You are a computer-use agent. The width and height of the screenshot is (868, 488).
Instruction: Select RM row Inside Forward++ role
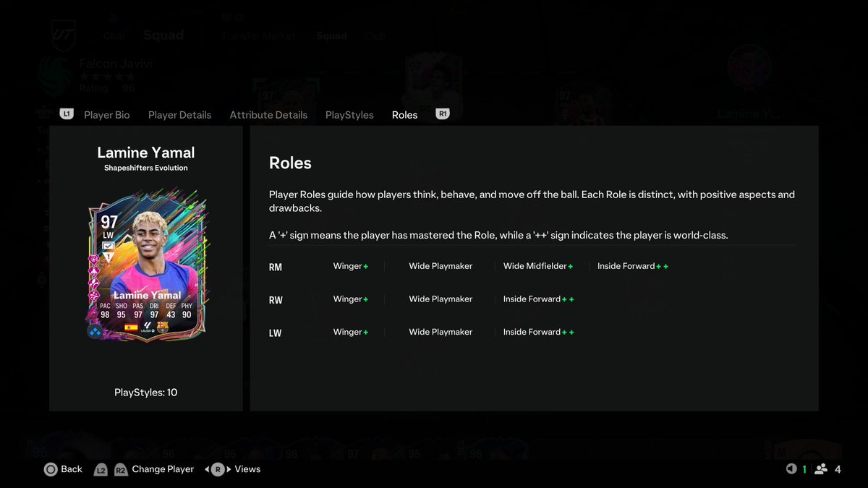(633, 266)
